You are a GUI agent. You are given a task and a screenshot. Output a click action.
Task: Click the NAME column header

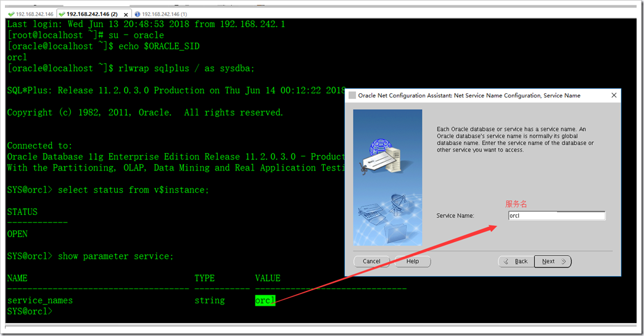pyautogui.click(x=17, y=278)
